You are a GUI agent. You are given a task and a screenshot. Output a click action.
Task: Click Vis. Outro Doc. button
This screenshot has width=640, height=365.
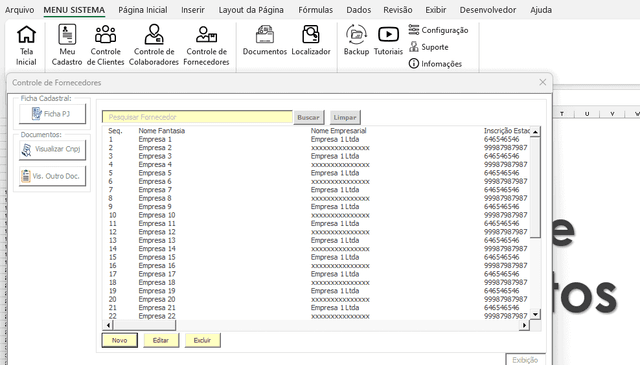pos(52,176)
